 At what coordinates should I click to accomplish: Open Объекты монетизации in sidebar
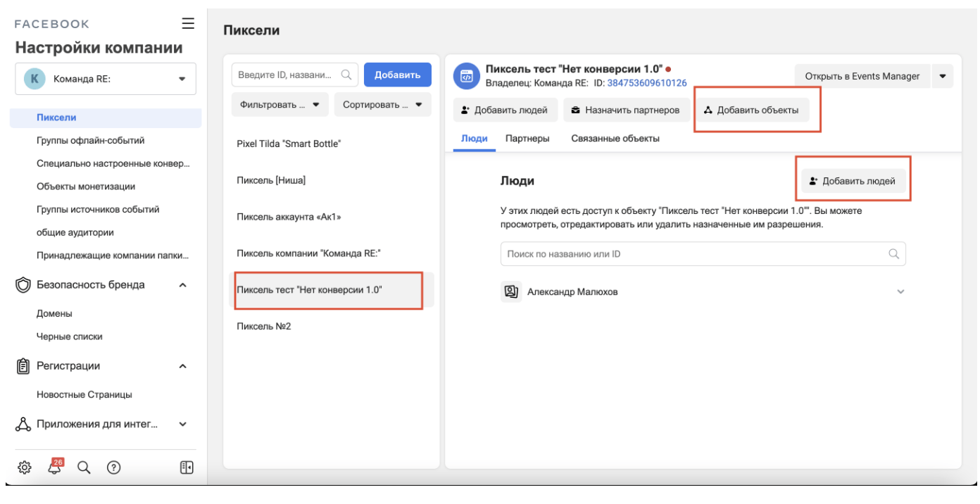pyautogui.click(x=86, y=187)
